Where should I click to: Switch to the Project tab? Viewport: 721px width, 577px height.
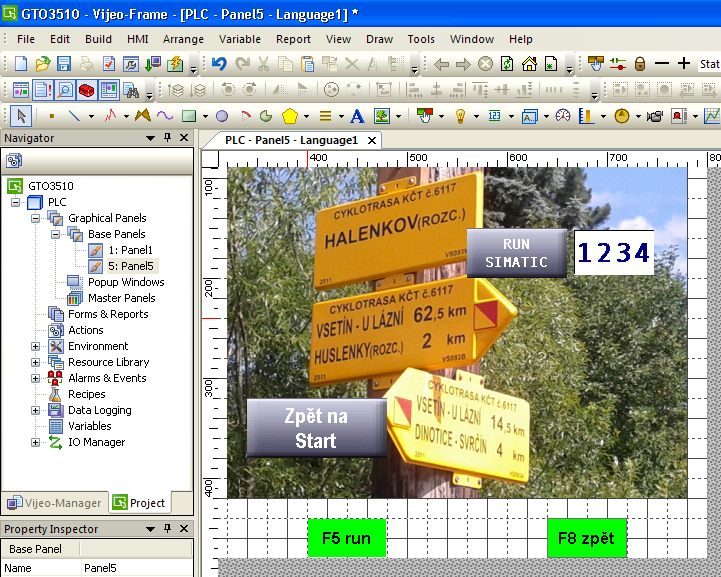139,503
